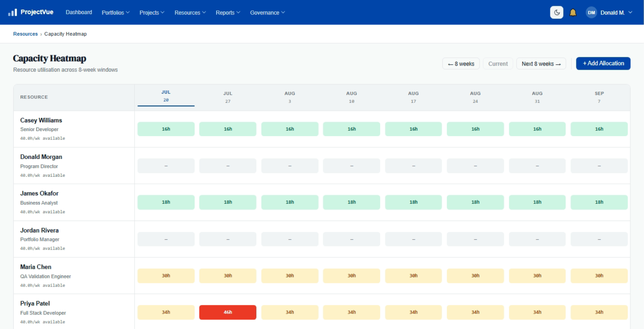
Task: Click the Add Allocation button
Action: pos(603,63)
